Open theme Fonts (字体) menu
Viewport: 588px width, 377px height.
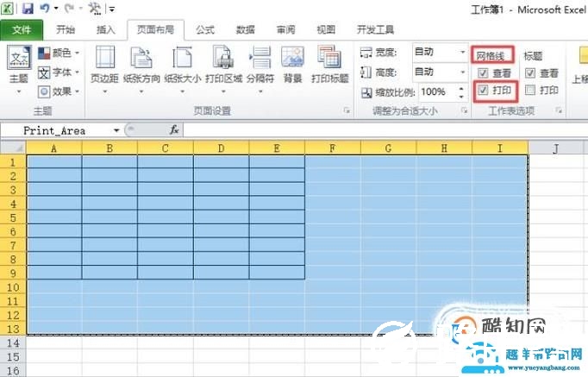tap(59, 72)
